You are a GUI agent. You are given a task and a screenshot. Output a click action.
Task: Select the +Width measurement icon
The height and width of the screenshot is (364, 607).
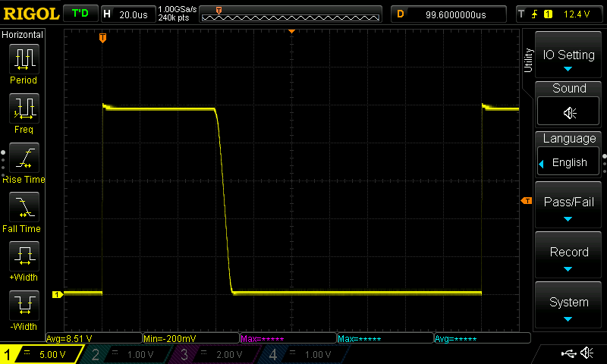coord(23,256)
